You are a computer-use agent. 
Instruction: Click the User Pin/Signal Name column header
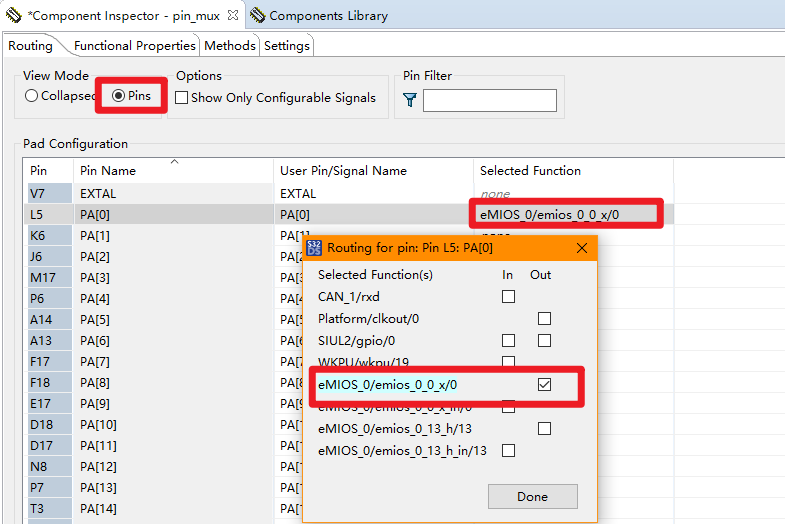(373, 171)
